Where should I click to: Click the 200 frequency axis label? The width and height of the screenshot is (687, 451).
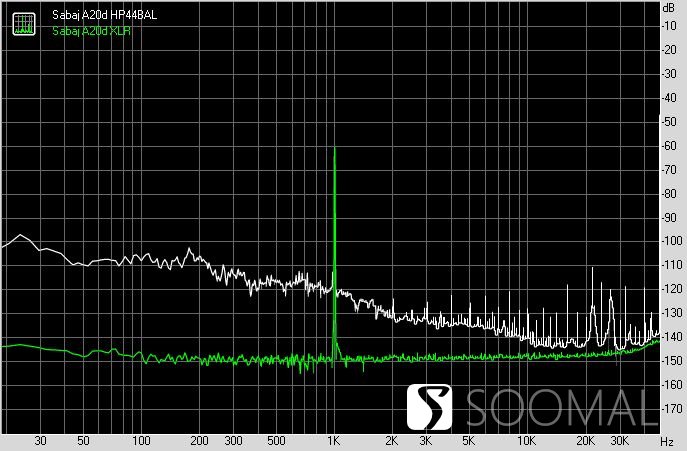200,440
